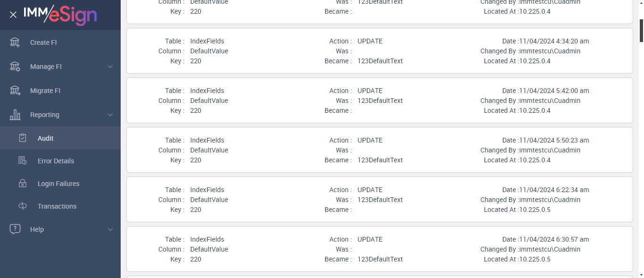This screenshot has width=644, height=278.
Task: Expand the Help menu chevron
Action: click(110, 229)
